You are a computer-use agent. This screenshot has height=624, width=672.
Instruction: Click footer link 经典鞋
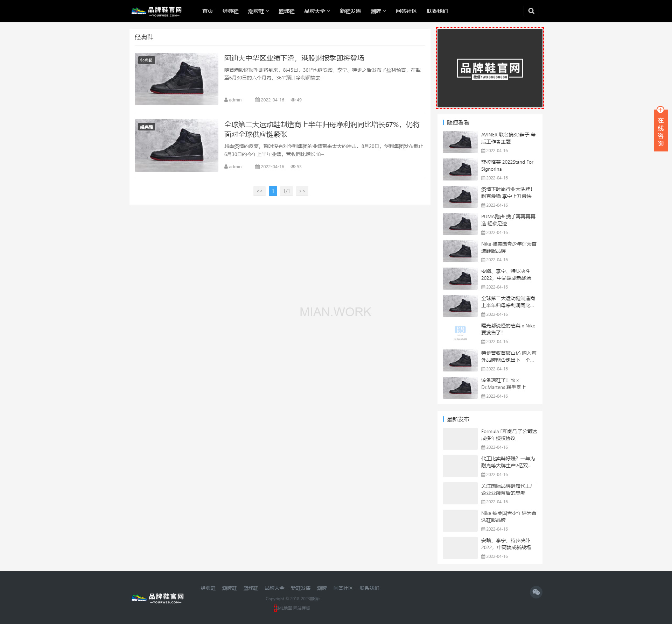(208, 588)
